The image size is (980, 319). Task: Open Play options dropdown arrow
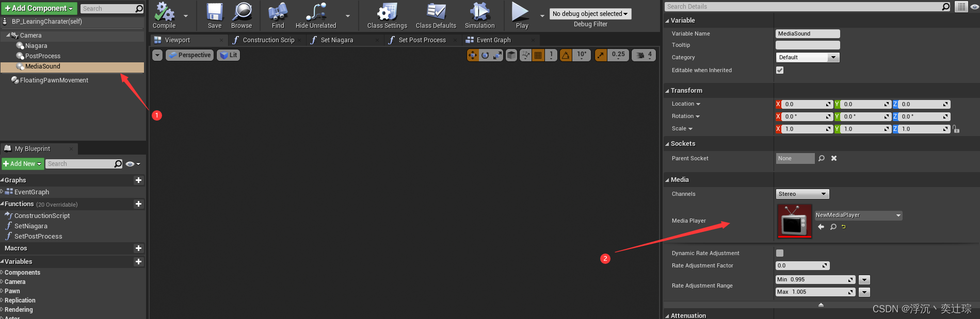tap(542, 16)
